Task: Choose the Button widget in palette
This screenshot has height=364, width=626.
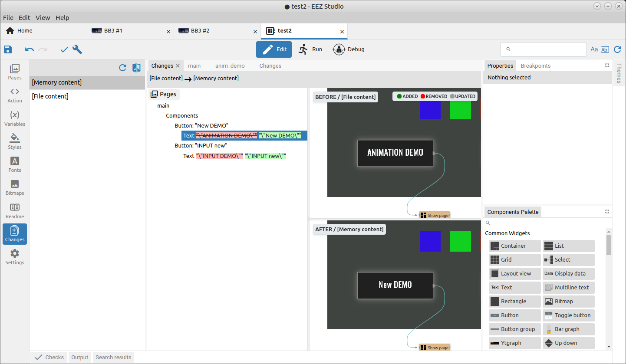Action: tap(515, 315)
